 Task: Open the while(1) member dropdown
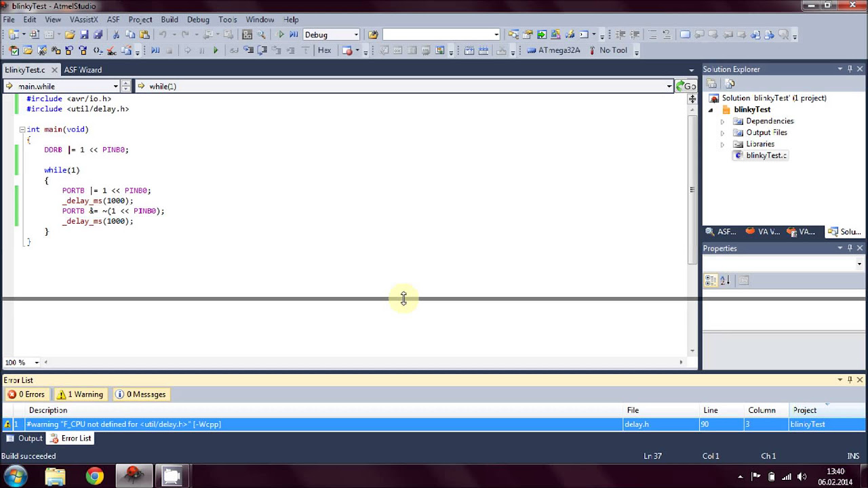click(669, 86)
